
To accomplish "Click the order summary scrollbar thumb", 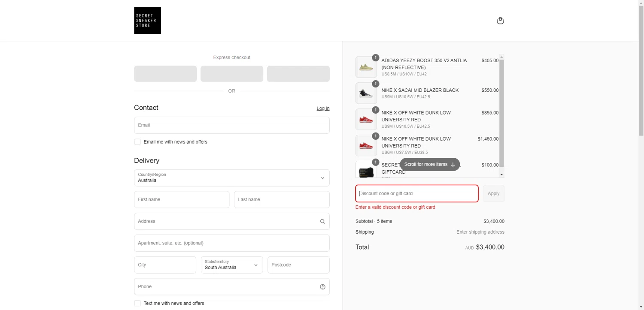I will click(501, 113).
